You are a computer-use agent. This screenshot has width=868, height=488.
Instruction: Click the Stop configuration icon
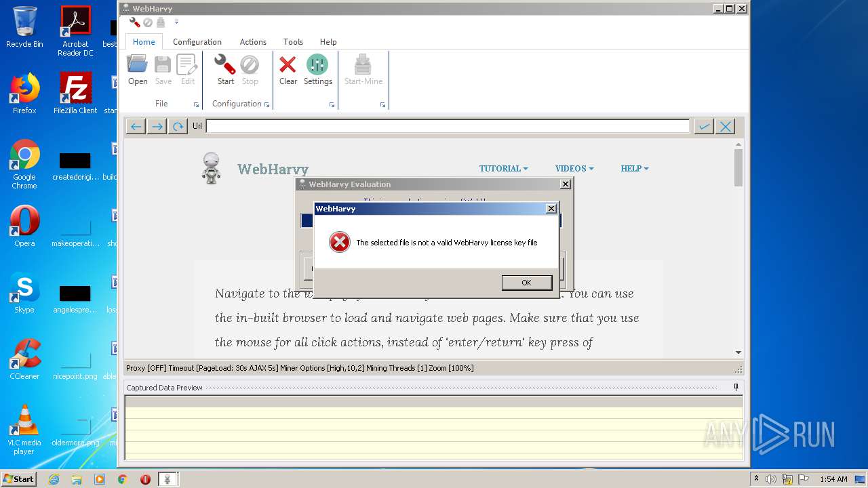(250, 70)
